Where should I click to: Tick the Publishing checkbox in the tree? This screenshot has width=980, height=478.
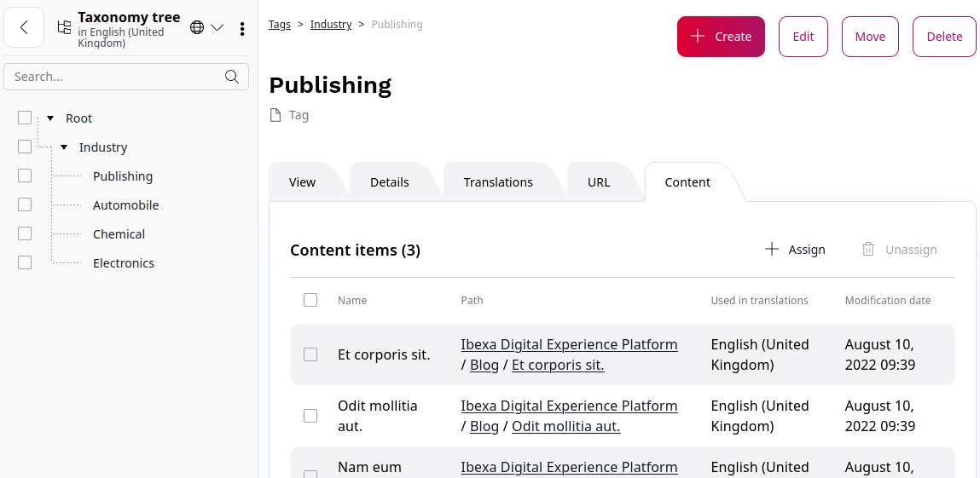[x=25, y=176]
